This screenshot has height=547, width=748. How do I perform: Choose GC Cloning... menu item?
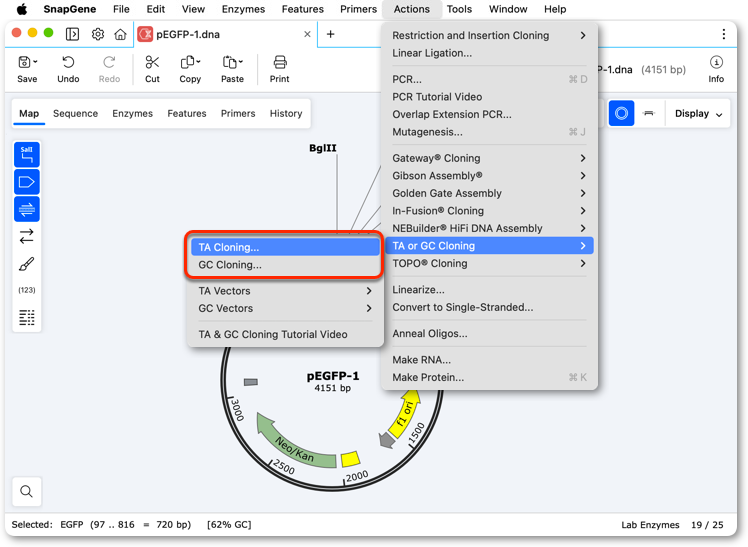tap(285, 265)
